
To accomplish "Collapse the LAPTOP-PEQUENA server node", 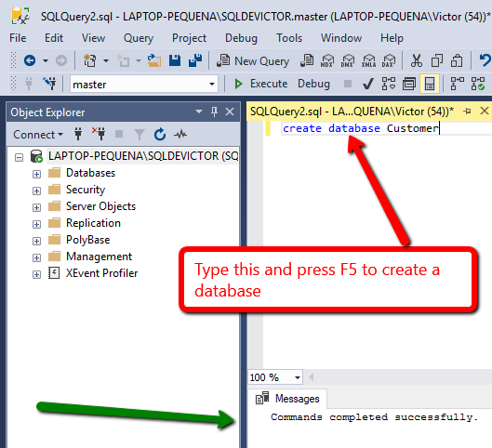I will pyautogui.click(x=20, y=157).
